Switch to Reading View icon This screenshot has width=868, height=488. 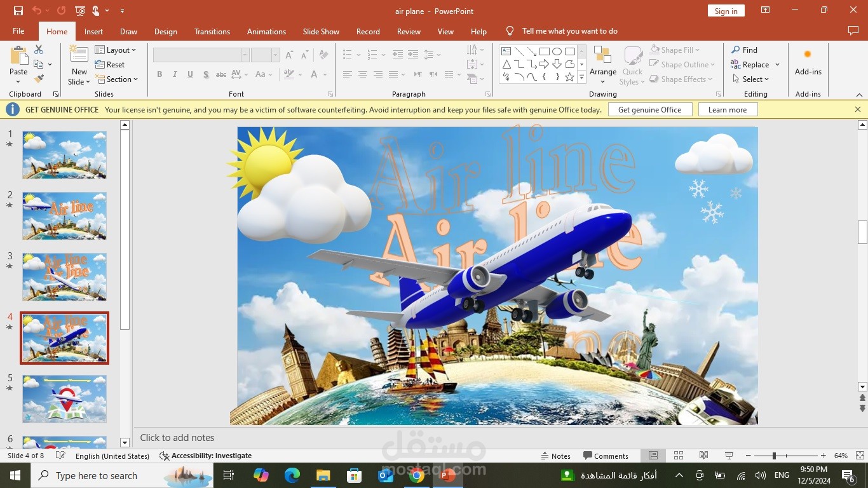point(703,456)
